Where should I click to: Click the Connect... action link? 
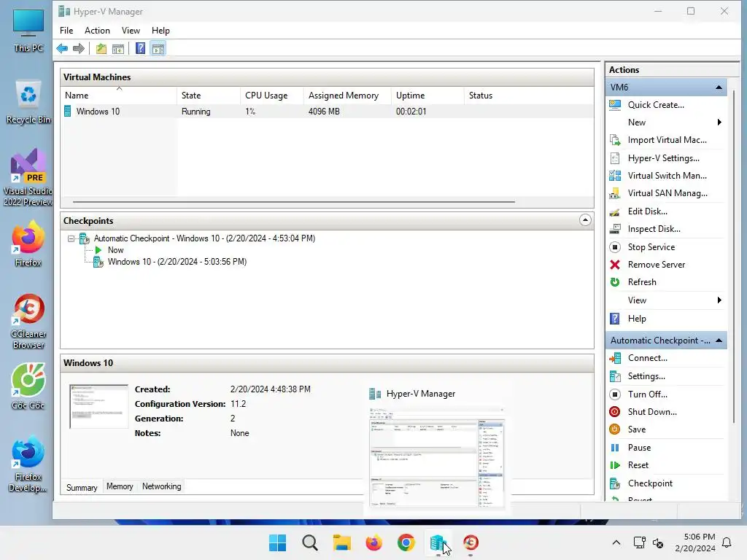[648, 358]
